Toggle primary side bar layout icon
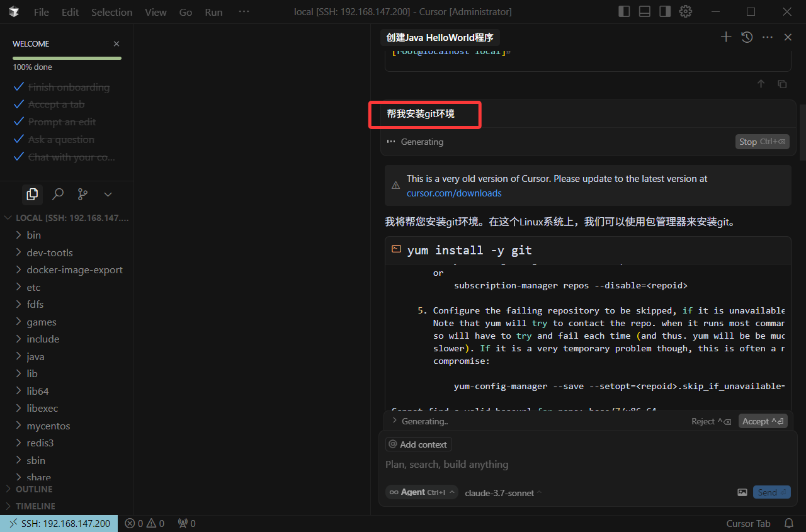806x532 pixels. click(x=624, y=11)
